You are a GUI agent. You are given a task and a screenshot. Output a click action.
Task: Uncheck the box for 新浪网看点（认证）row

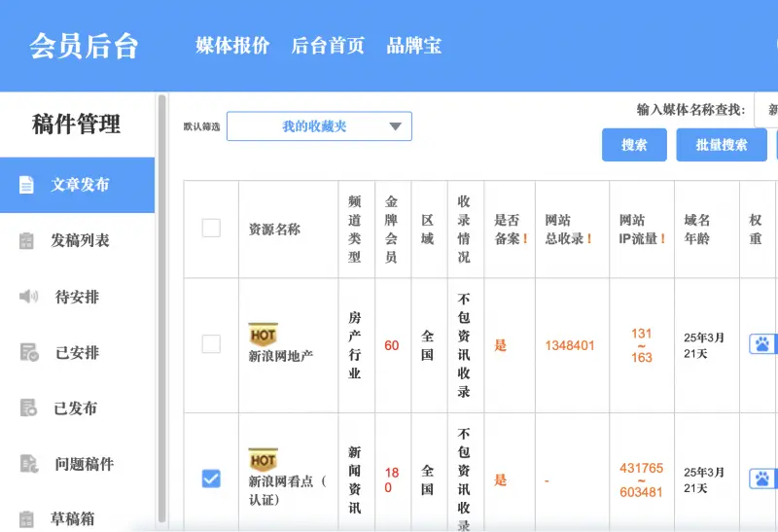(x=211, y=479)
